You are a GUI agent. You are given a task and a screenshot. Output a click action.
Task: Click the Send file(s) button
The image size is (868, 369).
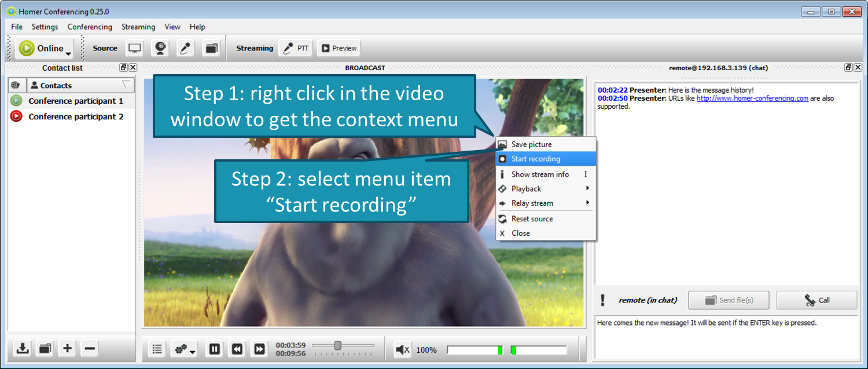pos(729,300)
